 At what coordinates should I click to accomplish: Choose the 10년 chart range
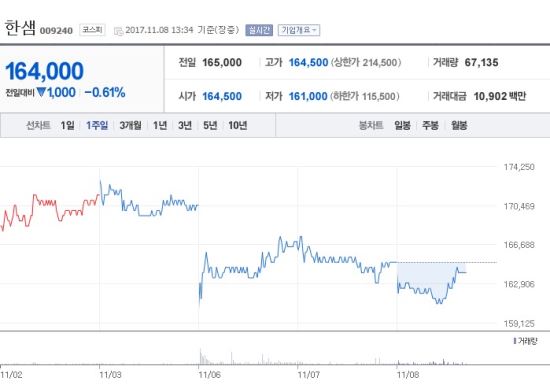coord(238,125)
